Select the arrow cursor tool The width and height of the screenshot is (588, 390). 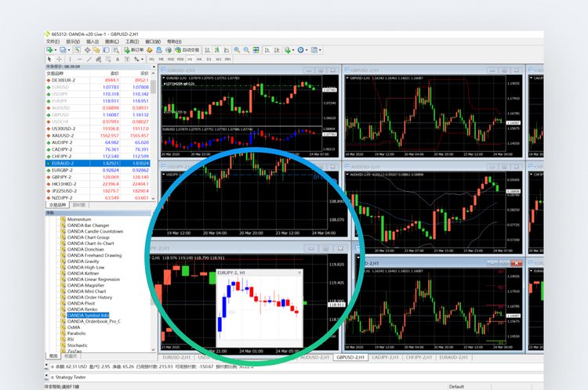(x=49, y=59)
